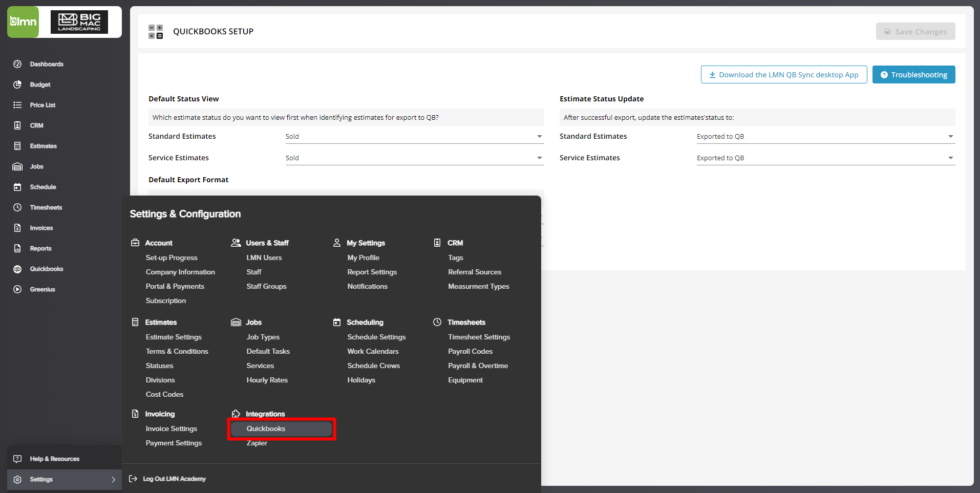Open Holidays link
Viewport: 980px width, 493px height.
pos(361,380)
